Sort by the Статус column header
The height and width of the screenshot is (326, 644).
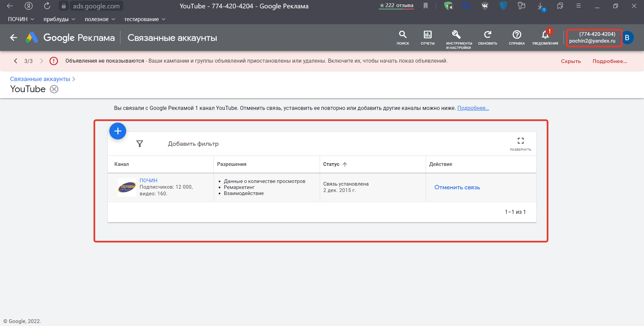[335, 164]
